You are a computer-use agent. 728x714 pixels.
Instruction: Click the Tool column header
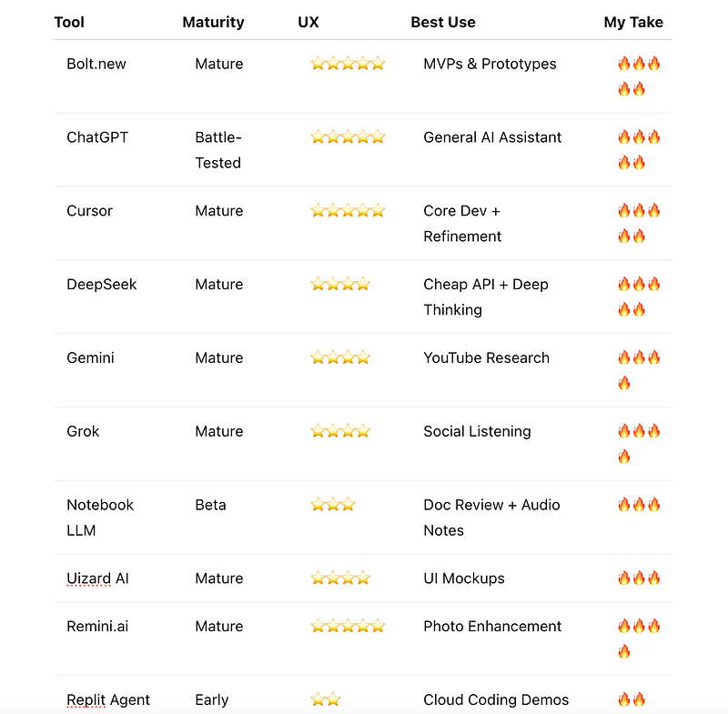69,22
